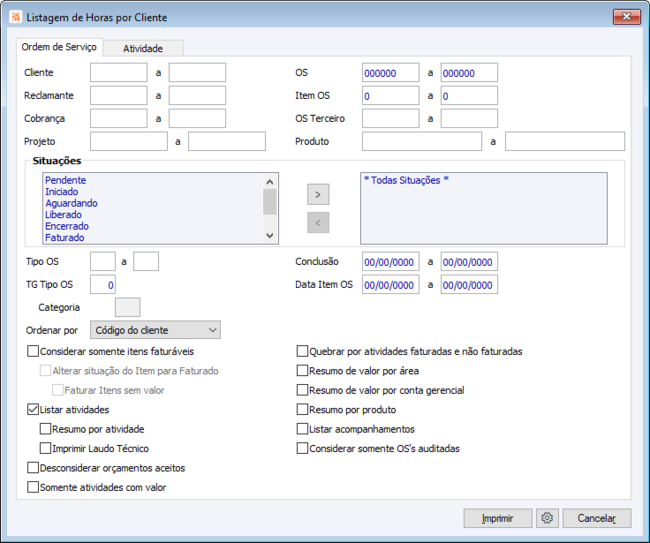Click the second Cobrança range field
This screenshot has height=543, width=650.
[x=197, y=119]
